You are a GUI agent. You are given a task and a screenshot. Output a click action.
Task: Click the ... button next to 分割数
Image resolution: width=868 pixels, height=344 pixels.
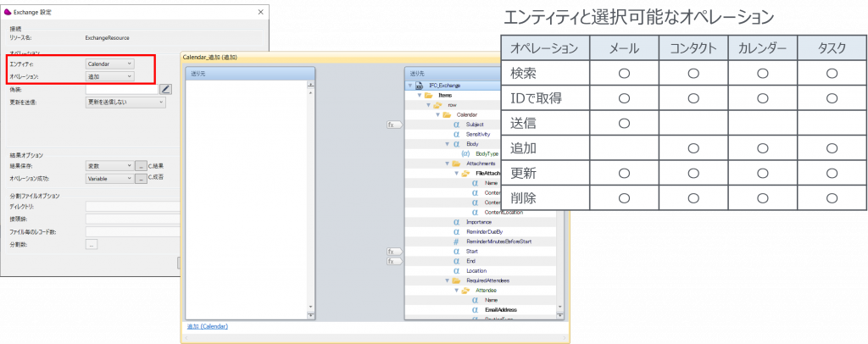click(91, 244)
